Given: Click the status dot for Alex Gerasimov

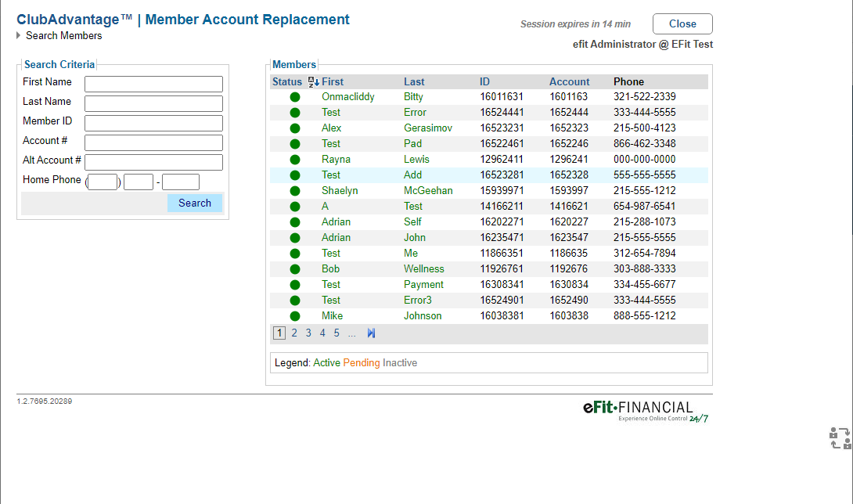Looking at the screenshot, I should coord(295,128).
